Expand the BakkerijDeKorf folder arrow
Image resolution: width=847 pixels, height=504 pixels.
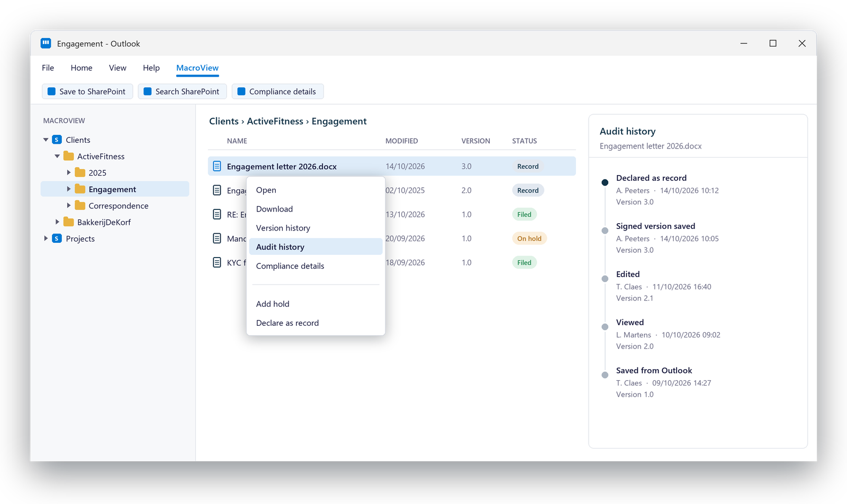(x=57, y=222)
